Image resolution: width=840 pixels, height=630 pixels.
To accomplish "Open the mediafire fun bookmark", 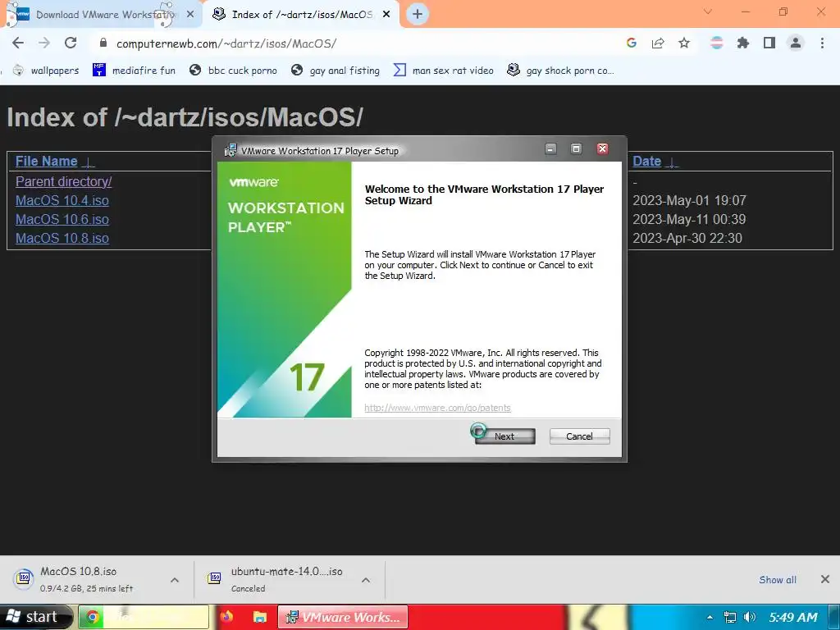I will click(134, 71).
